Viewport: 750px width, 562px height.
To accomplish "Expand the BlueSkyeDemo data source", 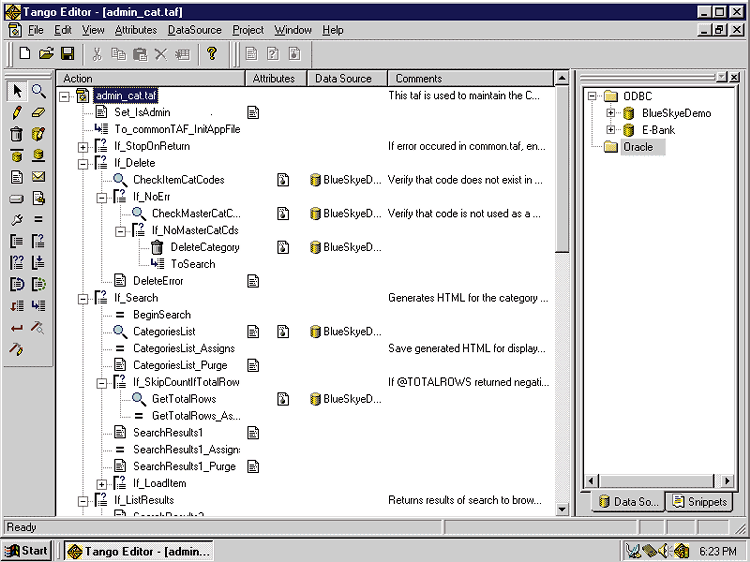I will 610,113.
